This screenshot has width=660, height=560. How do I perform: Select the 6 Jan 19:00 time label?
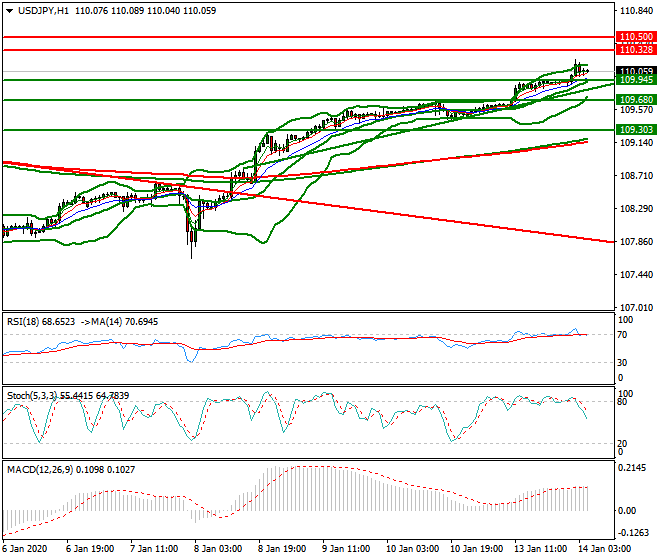pos(90,549)
